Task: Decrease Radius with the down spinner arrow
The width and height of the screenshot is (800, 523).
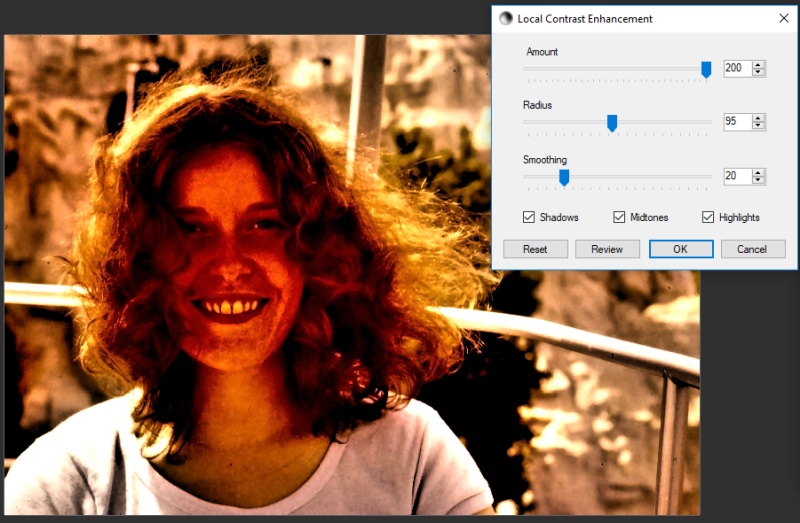Action: 759,126
